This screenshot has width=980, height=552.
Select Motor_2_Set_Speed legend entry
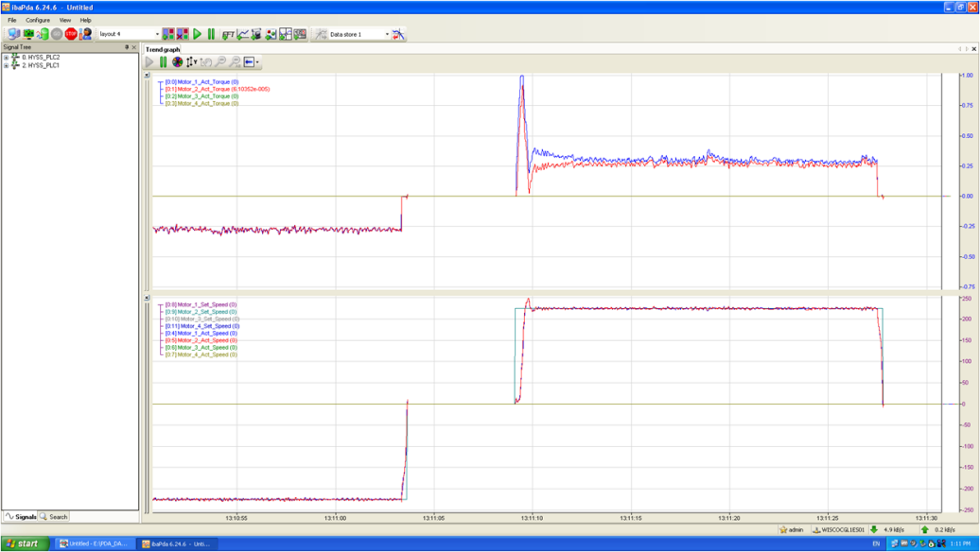click(201, 312)
